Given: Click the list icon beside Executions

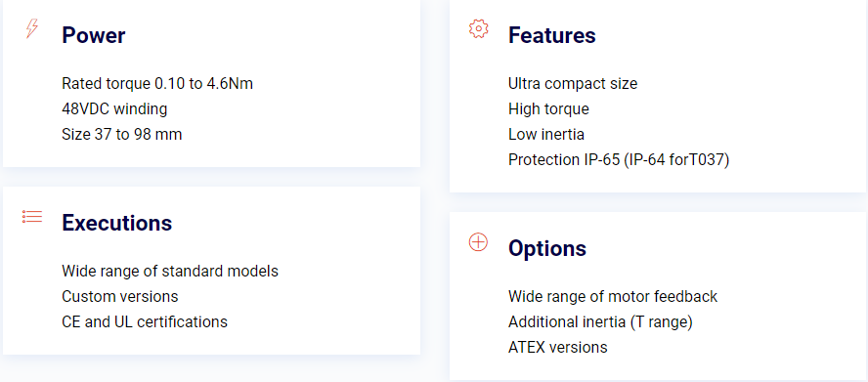Looking at the screenshot, I should coord(32,217).
